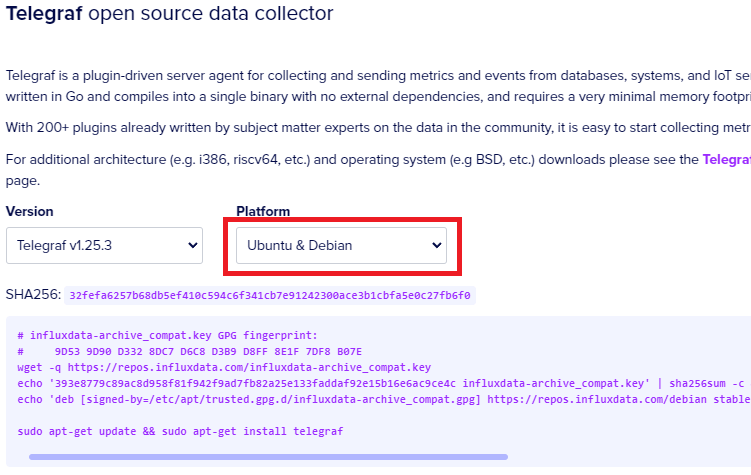Click the Version label above the dropdown
Screen dimensions: 751x475
[30, 211]
